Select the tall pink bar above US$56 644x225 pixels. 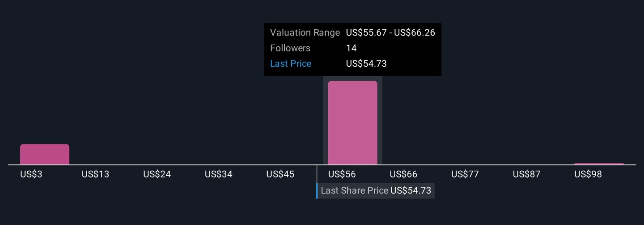(352, 123)
